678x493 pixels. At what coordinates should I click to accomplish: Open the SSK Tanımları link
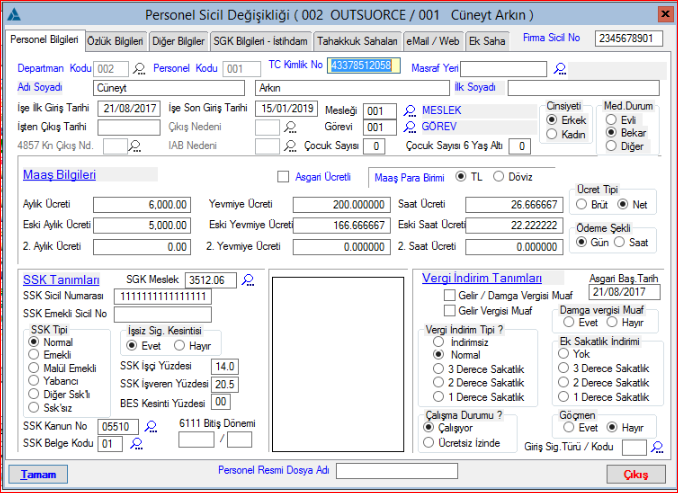61,280
